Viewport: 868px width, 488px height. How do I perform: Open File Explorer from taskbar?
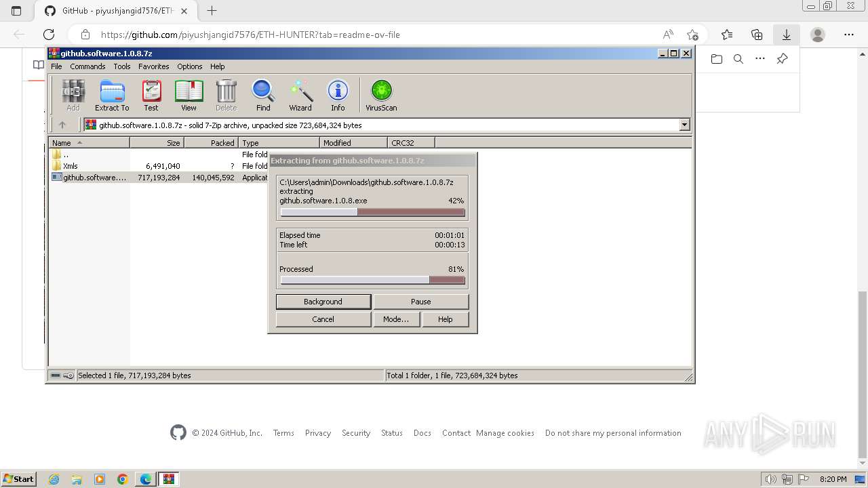coord(77,479)
